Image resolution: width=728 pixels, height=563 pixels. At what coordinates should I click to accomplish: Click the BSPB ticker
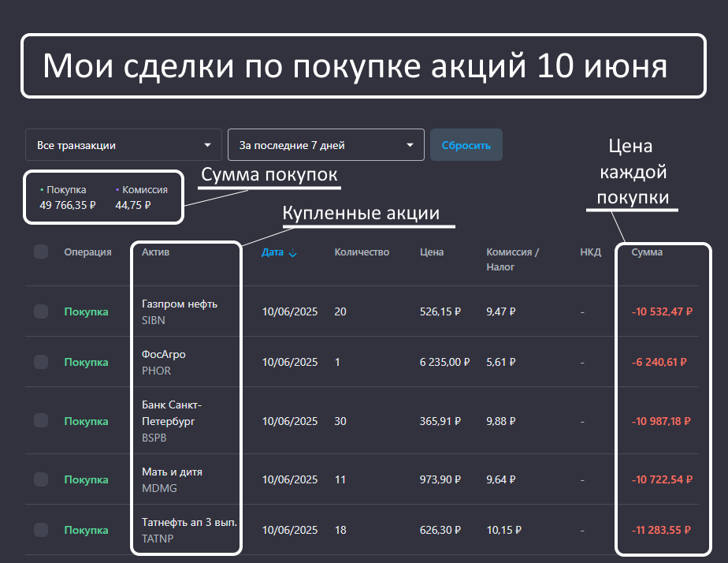click(x=154, y=438)
